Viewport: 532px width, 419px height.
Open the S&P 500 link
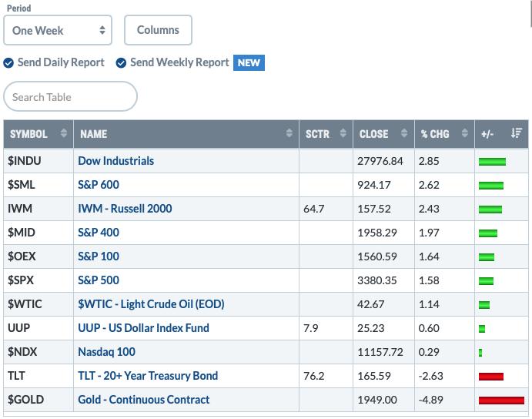99,280
